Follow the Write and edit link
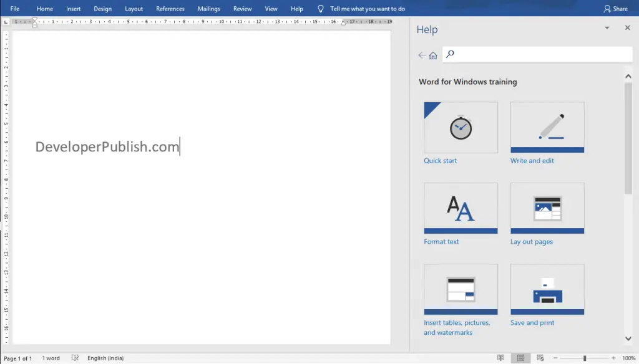This screenshot has height=364, width=639. (532, 161)
